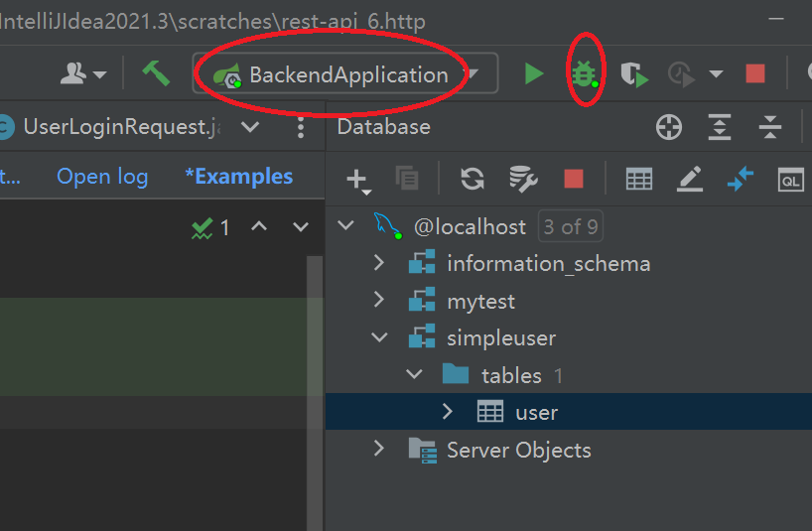The width and height of the screenshot is (812, 531).
Task: Click the '3 of 9' schema filter badge
Action: [x=571, y=226]
